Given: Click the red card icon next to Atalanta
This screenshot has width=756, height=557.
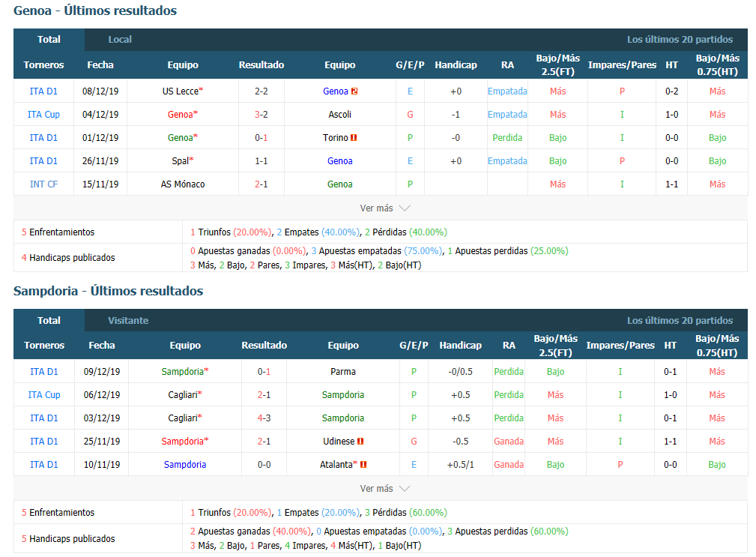Looking at the screenshot, I should pyautogui.click(x=363, y=464).
